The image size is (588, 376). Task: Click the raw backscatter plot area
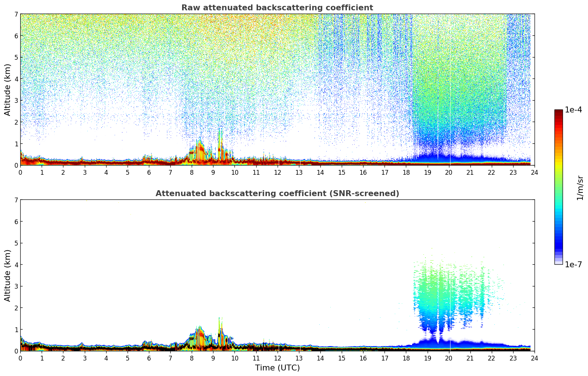277,90
